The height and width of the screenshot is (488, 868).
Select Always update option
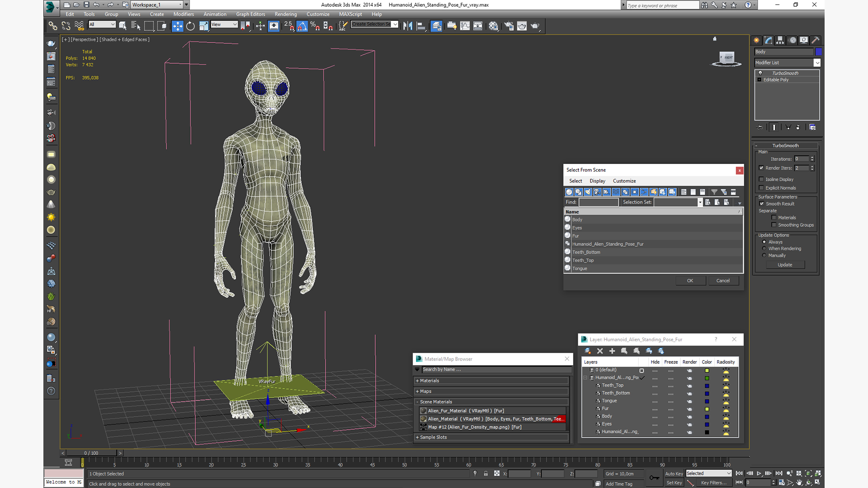tap(764, 242)
